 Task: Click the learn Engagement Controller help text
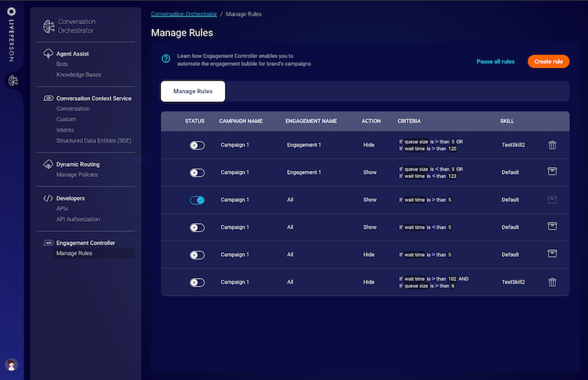tap(244, 60)
